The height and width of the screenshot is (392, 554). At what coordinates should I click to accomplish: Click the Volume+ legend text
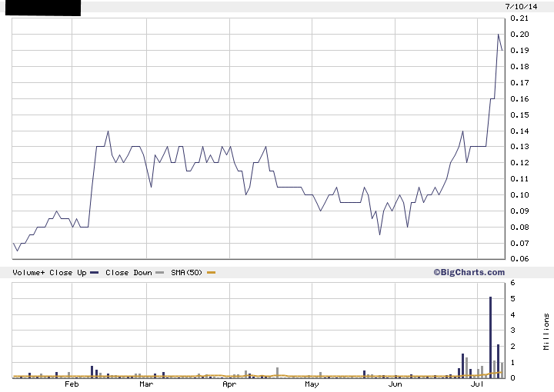[28, 273]
